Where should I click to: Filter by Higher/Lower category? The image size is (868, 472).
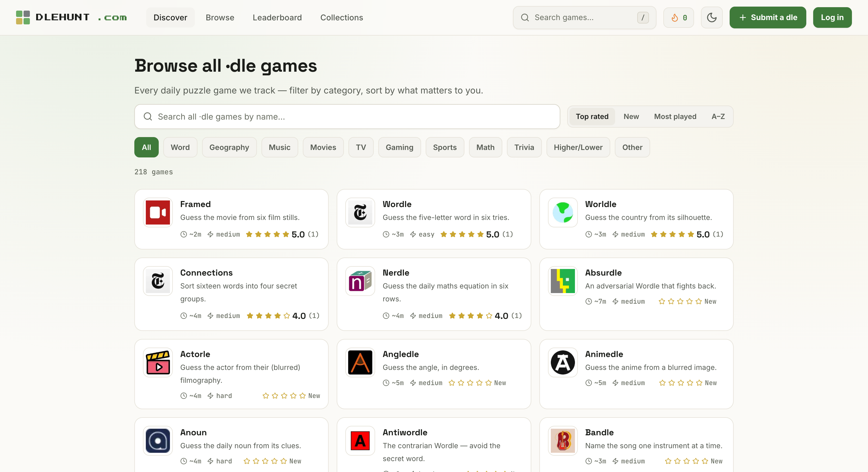578,147
